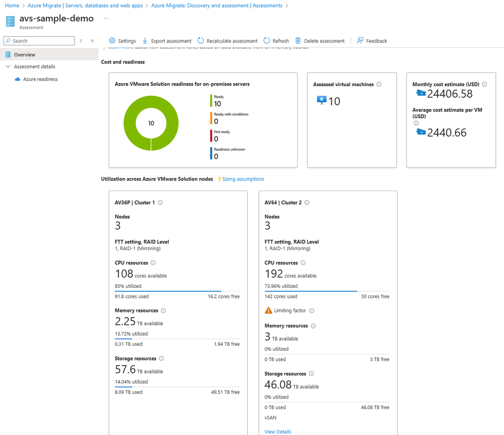Screen dimensions: 504x435
Task: Click Cluster 1 CPU resources info icon
Action: pyautogui.click(x=153, y=263)
